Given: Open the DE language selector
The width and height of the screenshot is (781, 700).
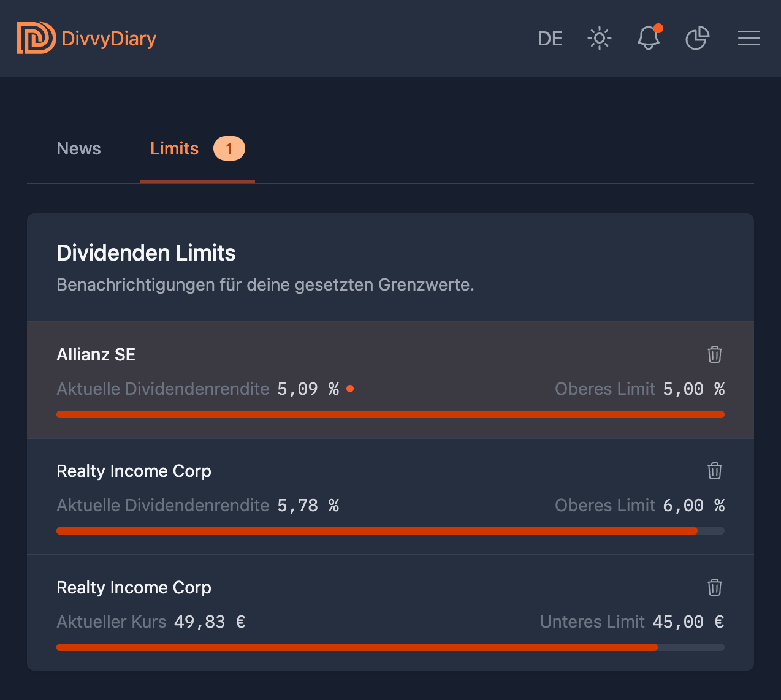Looking at the screenshot, I should tap(550, 39).
